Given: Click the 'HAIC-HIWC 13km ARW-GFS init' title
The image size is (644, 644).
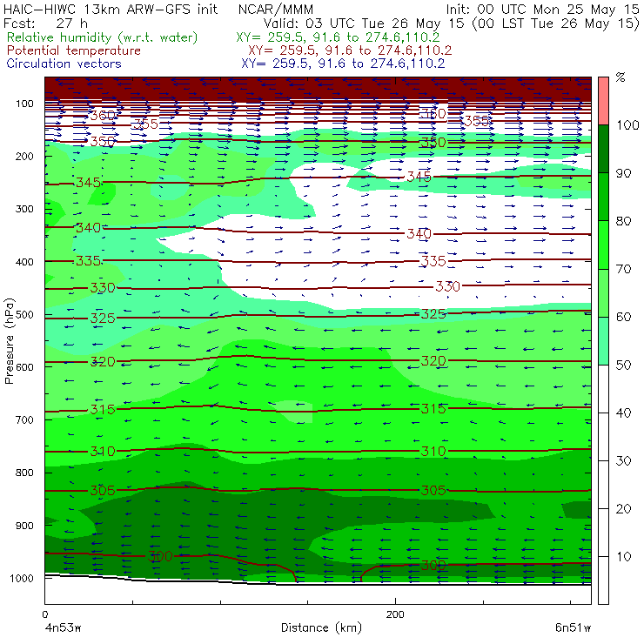Looking at the screenshot, I should click(x=111, y=9).
